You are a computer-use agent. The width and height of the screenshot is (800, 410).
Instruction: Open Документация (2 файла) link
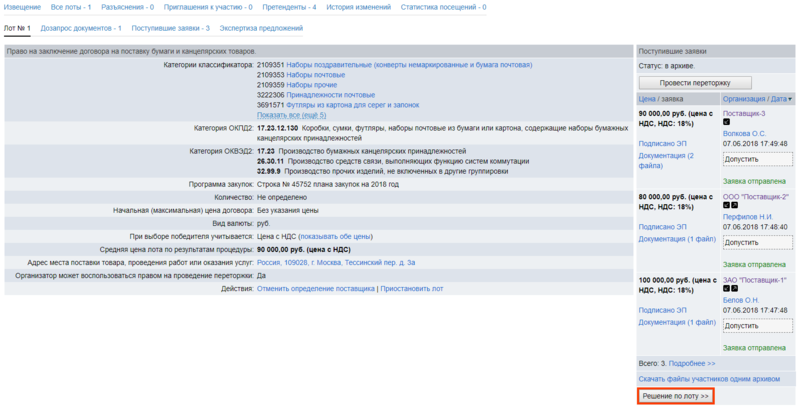[666, 161]
